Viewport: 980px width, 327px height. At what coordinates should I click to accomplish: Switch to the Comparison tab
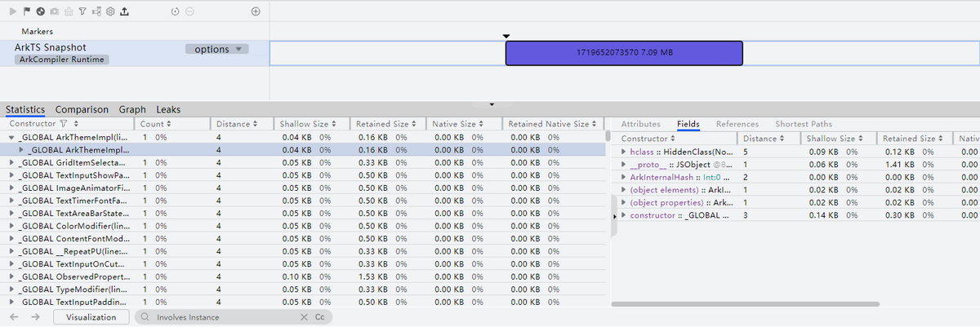click(x=82, y=109)
